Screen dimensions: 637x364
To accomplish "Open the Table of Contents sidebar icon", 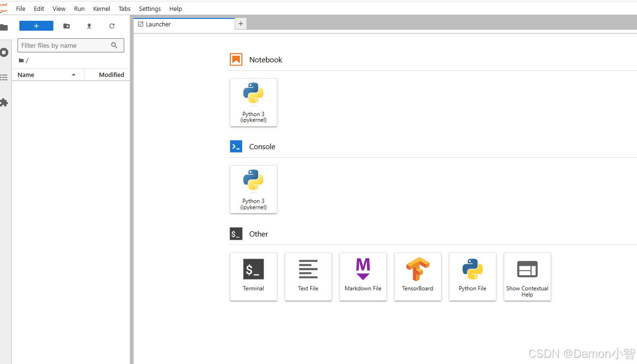I will click(x=4, y=77).
